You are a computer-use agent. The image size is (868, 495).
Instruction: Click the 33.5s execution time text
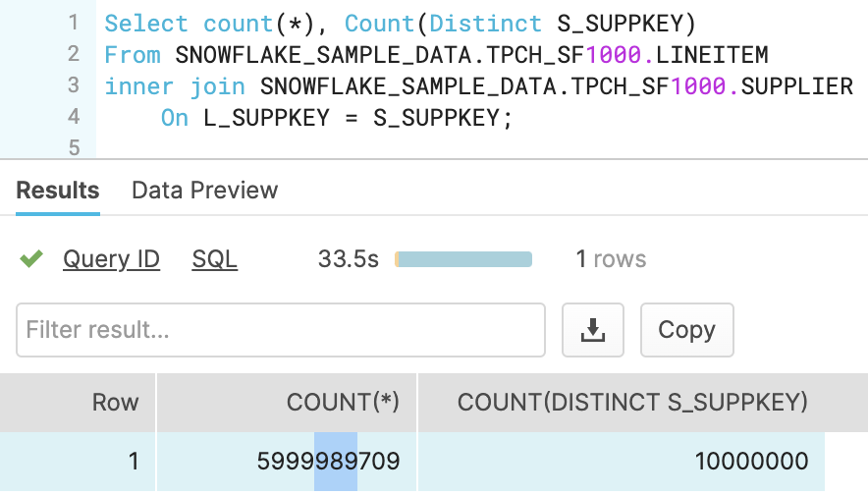click(349, 259)
